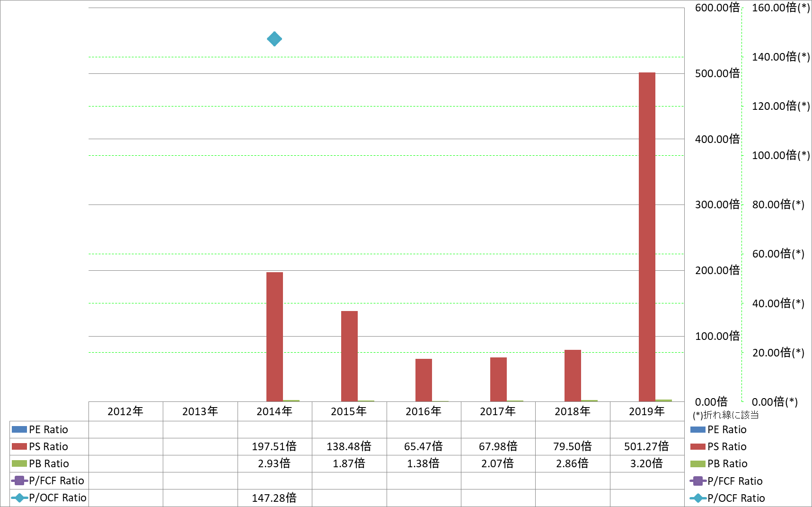This screenshot has width=812, height=507.
Task: Click the blue PE Ratio swatch in left legend
Action: pyautogui.click(x=19, y=429)
